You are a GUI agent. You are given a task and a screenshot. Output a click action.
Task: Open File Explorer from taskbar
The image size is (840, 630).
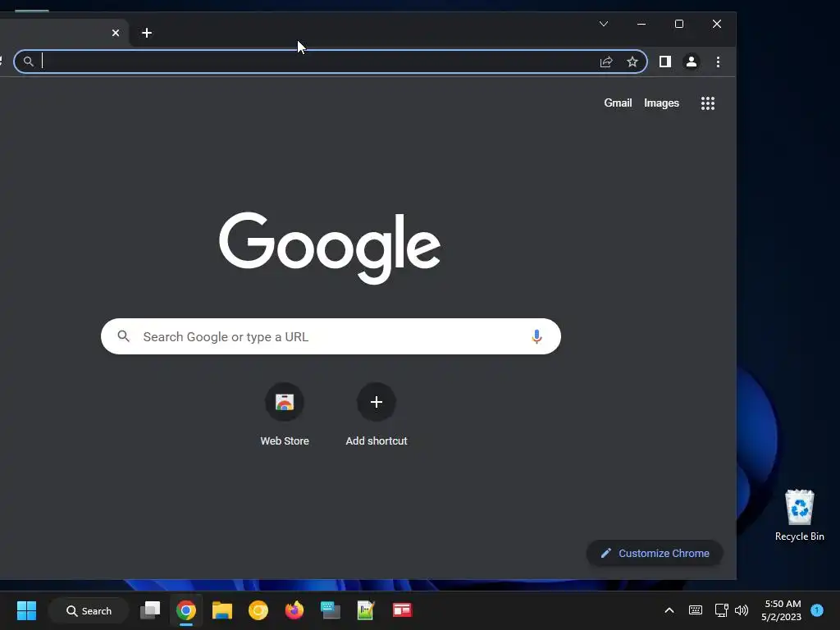[221, 610]
